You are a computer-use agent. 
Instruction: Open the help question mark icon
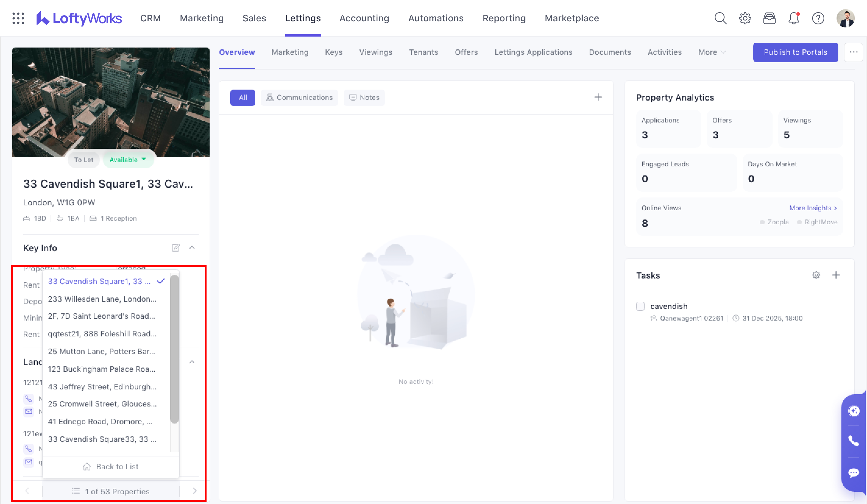point(818,18)
